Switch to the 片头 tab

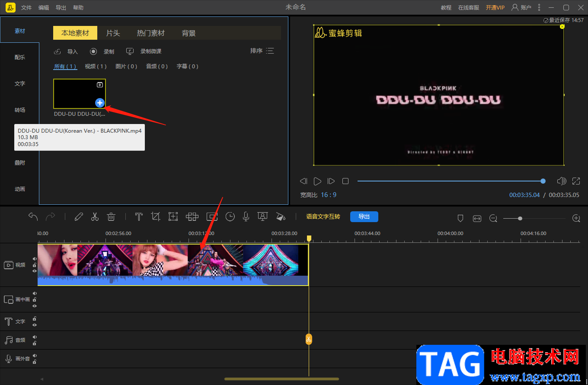[x=113, y=33]
